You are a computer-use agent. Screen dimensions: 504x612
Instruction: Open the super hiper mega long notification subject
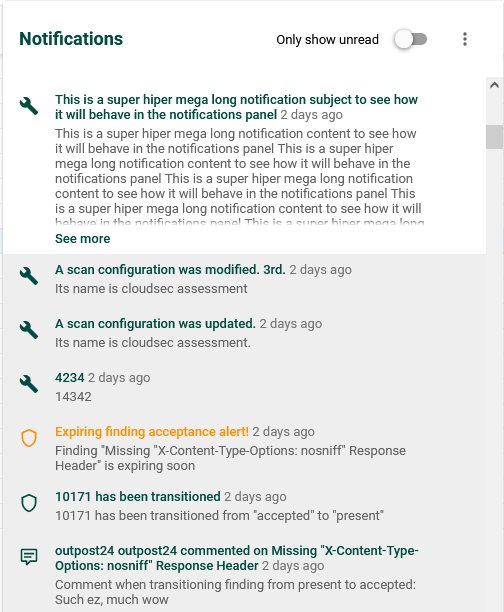pyautogui.click(x=236, y=107)
